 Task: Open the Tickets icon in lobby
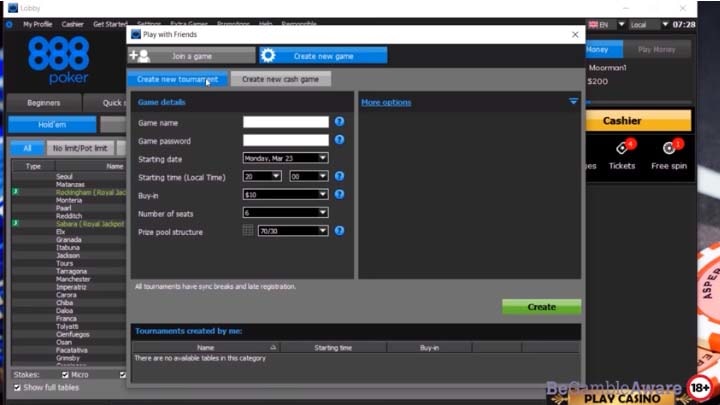[x=622, y=155]
